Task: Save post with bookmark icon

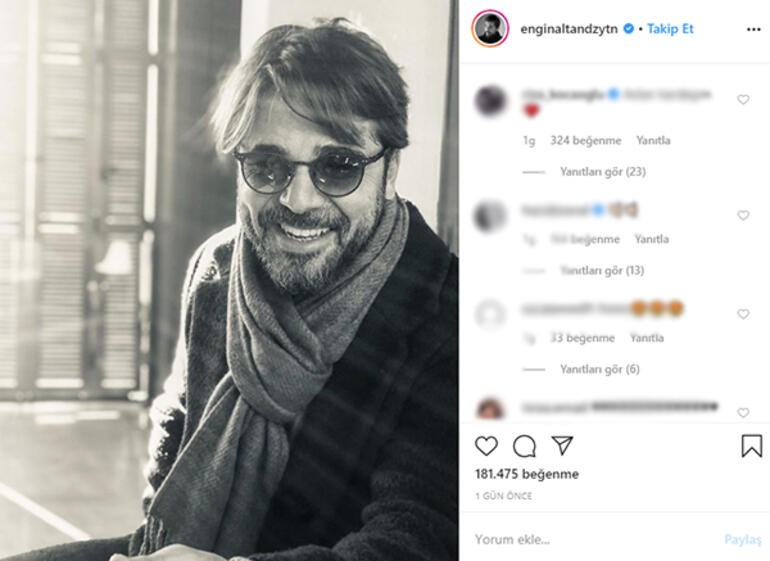Action: pos(751,446)
